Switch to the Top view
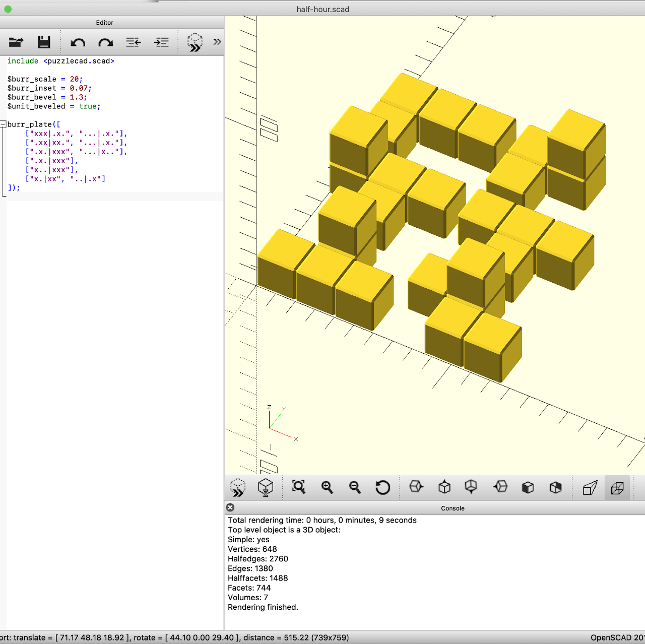The width and height of the screenshot is (645, 644). [444, 487]
